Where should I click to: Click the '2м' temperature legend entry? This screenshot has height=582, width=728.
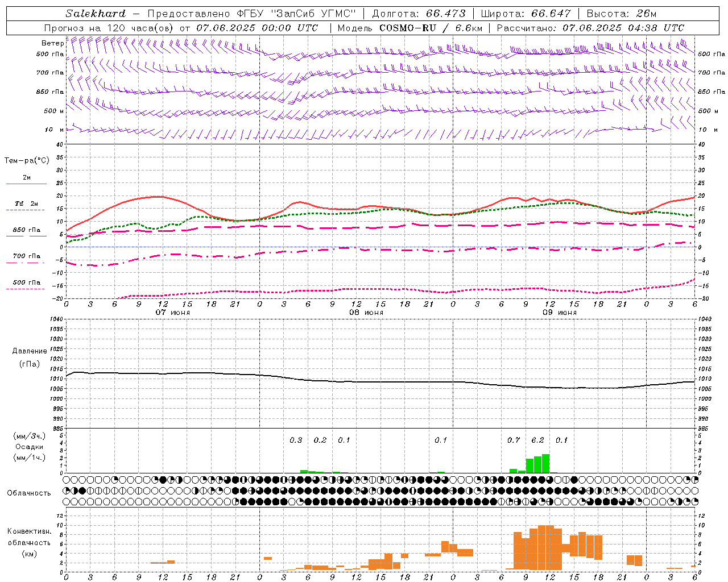coord(27,178)
